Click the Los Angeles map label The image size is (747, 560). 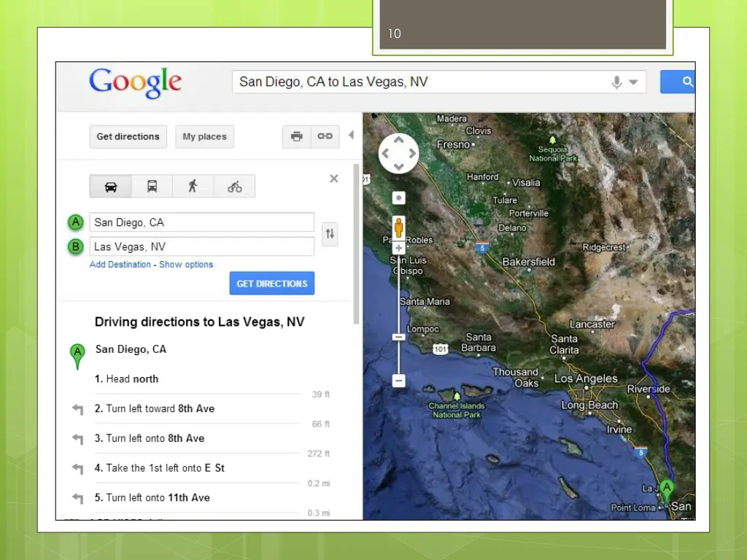(x=586, y=378)
